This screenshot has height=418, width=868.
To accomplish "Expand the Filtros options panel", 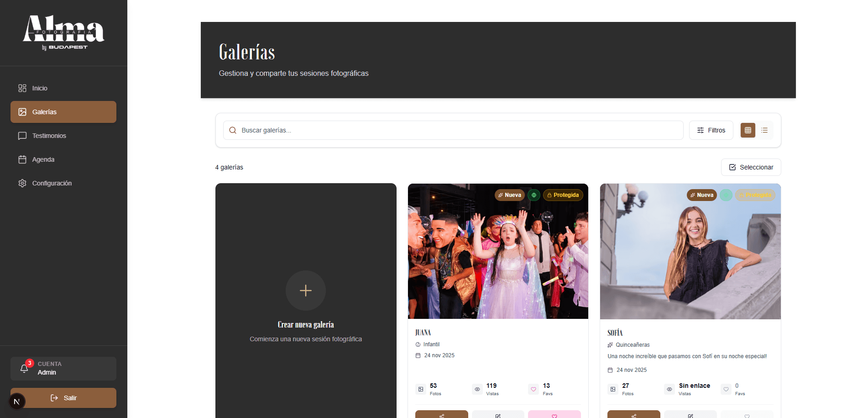I will (x=711, y=130).
